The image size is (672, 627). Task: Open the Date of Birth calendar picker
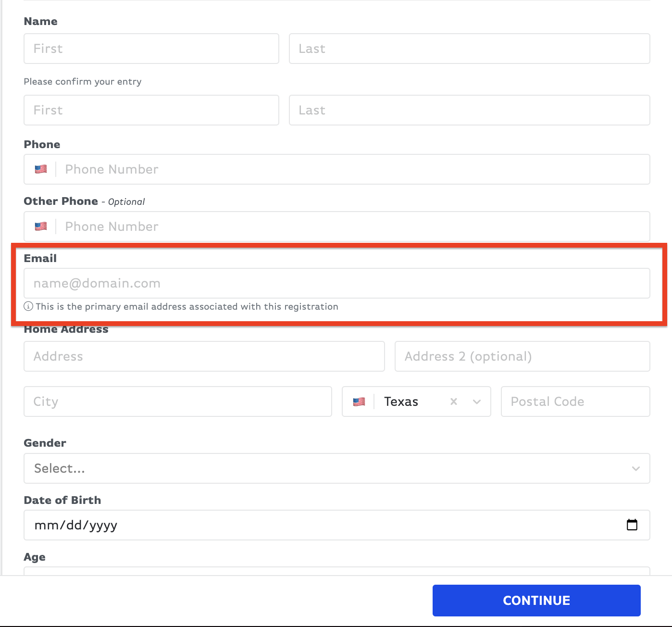pyautogui.click(x=632, y=525)
